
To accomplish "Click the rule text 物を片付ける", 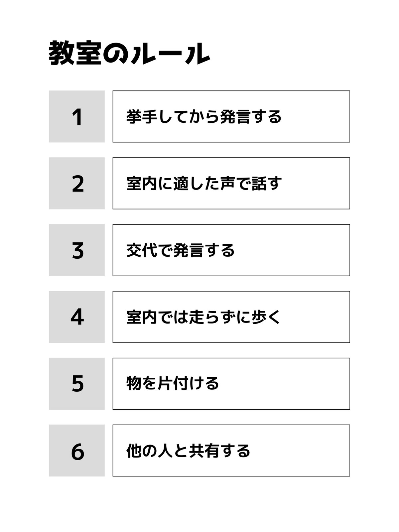I will pos(173,383).
